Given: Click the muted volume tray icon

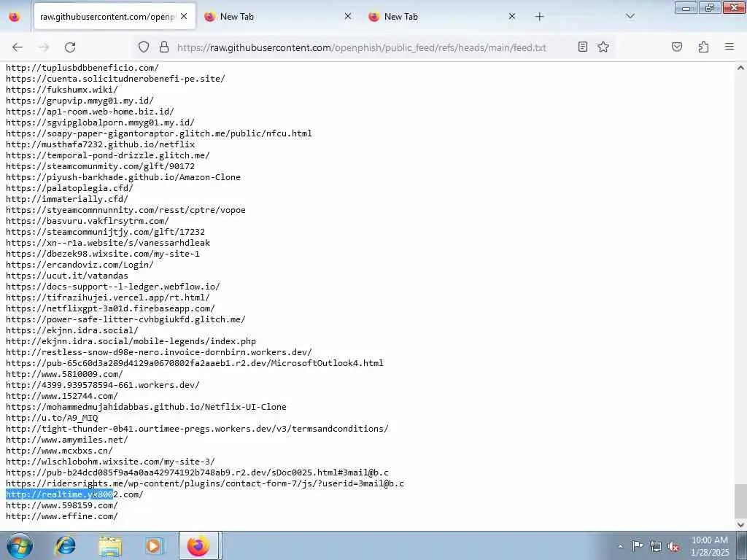Looking at the screenshot, I should pos(673,546).
